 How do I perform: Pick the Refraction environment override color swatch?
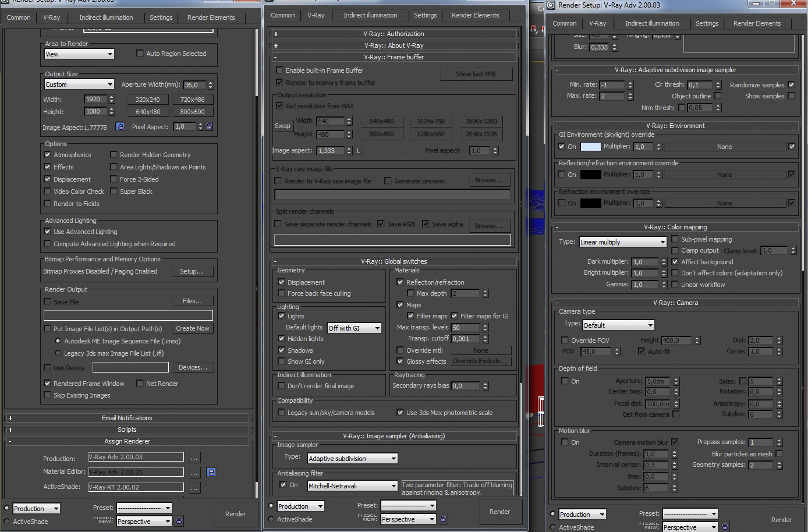(590, 203)
